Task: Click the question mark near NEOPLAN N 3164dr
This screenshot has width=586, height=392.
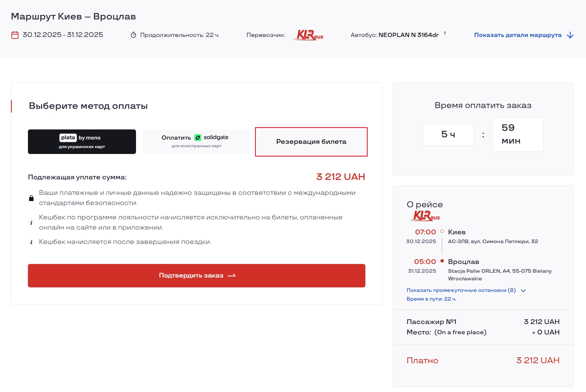Action: 445,33
